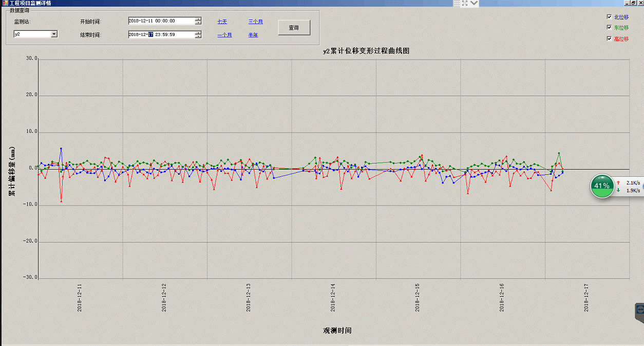Image resolution: width=644 pixels, height=346 pixels.
Task: Click the fullscreen expand arrows icon
Action: 464,3
